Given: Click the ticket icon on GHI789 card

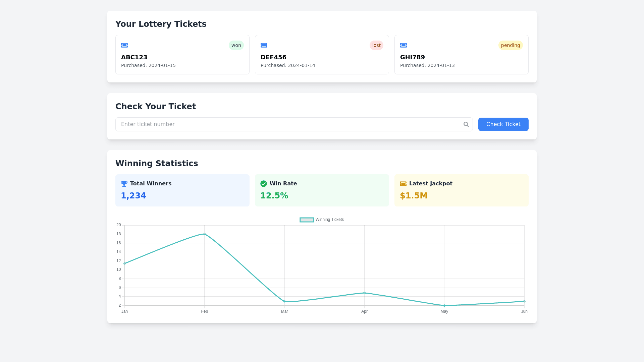Looking at the screenshot, I should (404, 45).
